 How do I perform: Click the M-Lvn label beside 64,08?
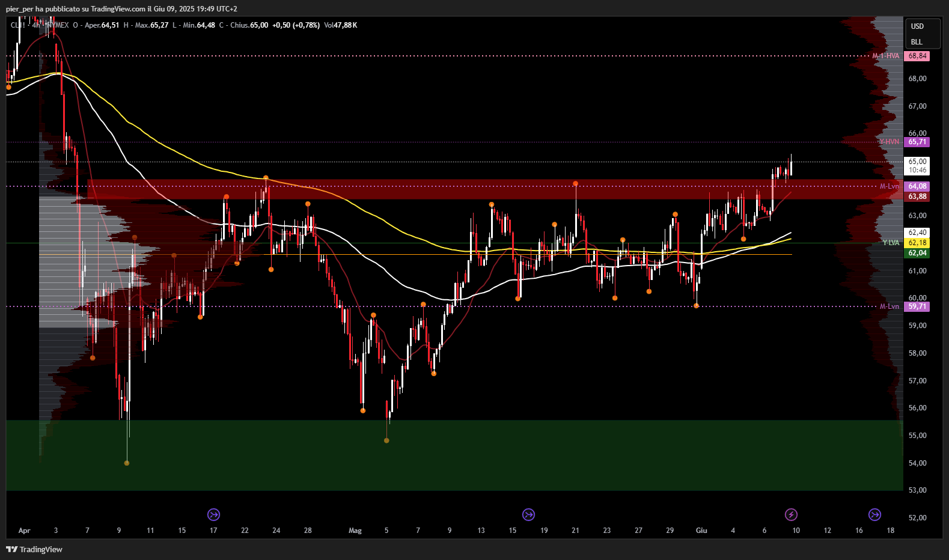(x=889, y=186)
